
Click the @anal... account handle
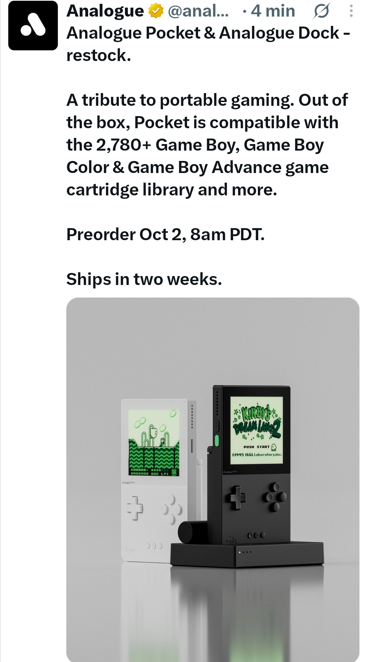pos(198,11)
